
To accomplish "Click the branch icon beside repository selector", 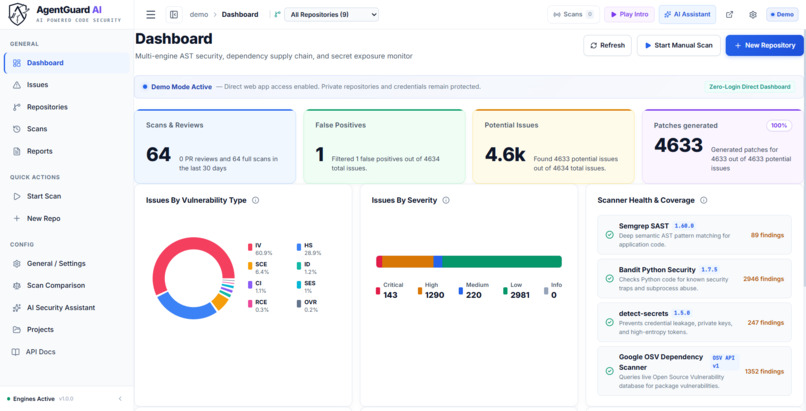I will tap(277, 14).
